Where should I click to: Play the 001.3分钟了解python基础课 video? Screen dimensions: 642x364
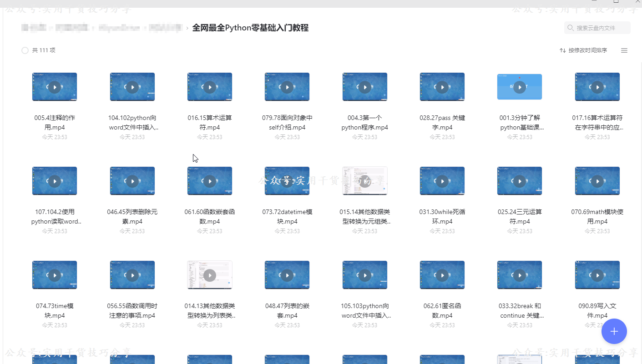pyautogui.click(x=519, y=86)
